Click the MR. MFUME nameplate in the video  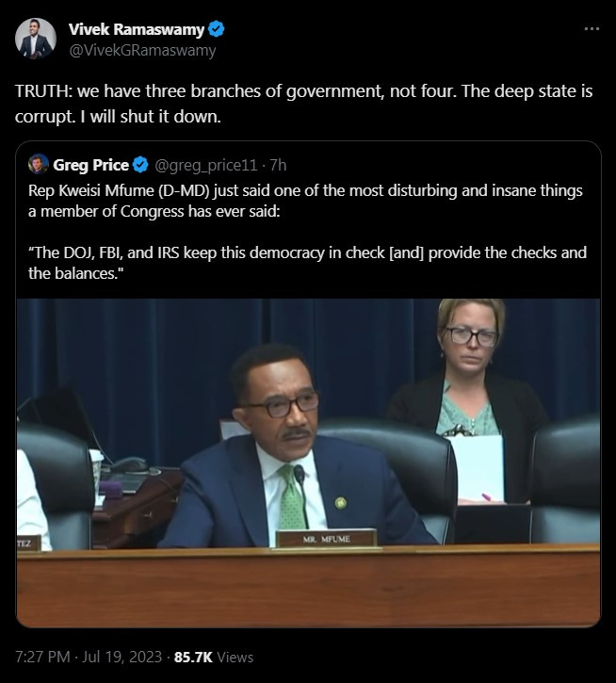[326, 539]
